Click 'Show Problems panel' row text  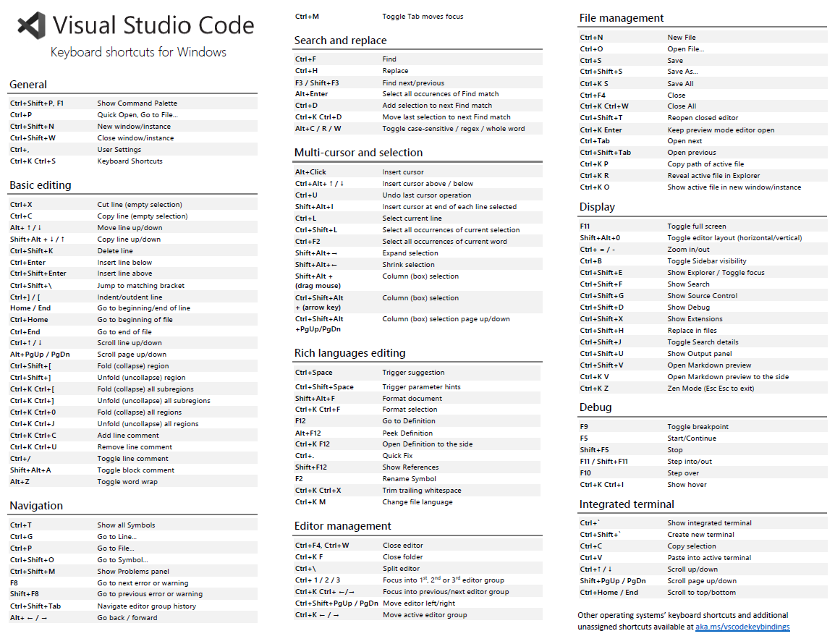133,572
